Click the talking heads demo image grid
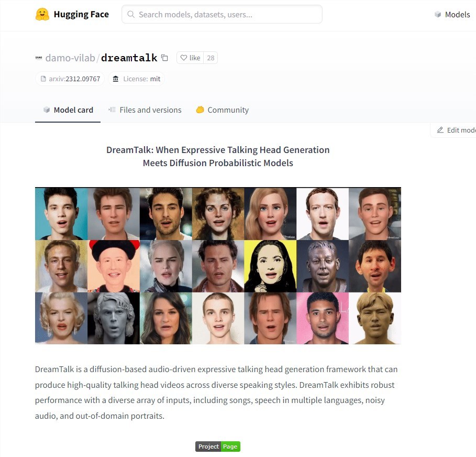This screenshot has height=457, width=476. [218, 266]
